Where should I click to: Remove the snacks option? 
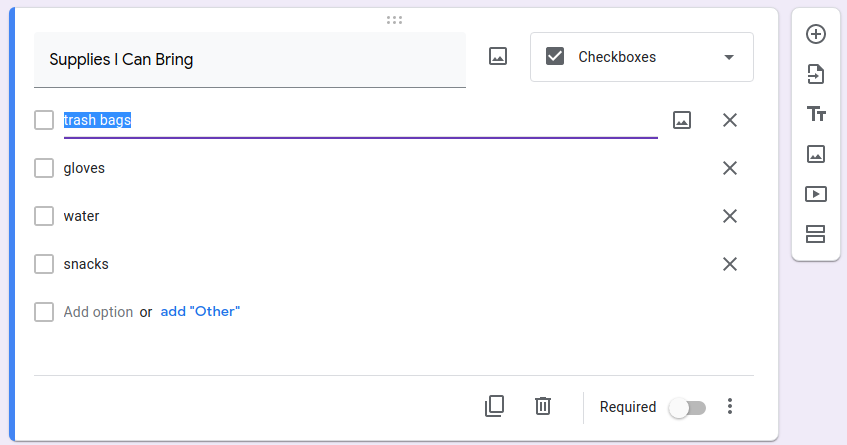(730, 264)
